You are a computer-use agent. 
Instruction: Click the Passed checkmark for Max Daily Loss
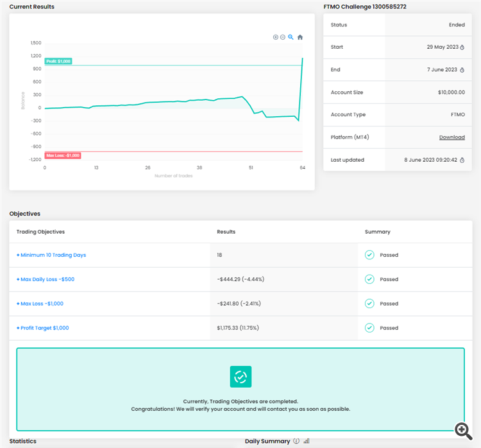click(369, 279)
